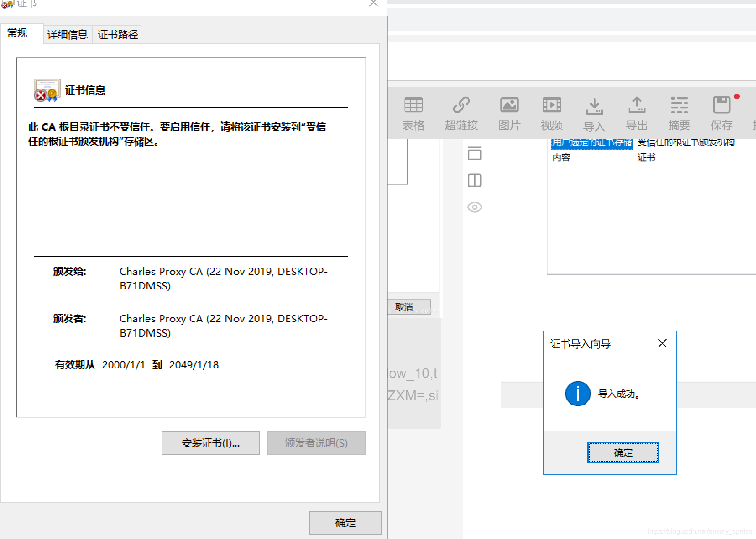Close the 证书导入向导 success dialog
This screenshot has height=539, width=756.
[662, 344]
